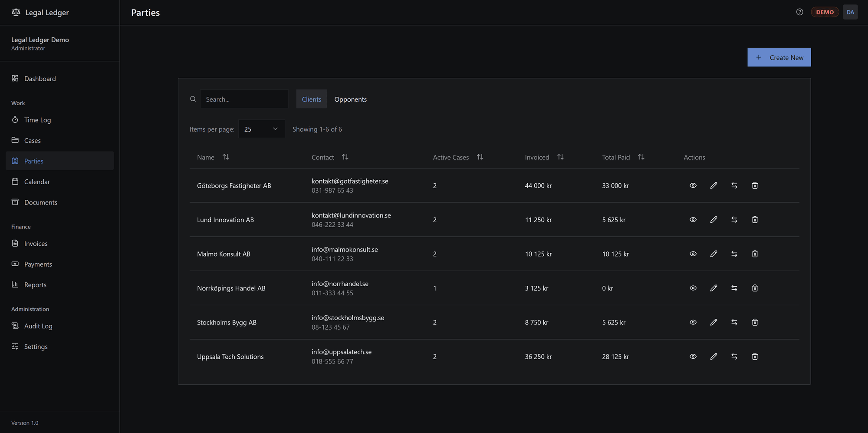The image size is (868, 433).
Task: Delete Stockholms Bygg AB entry
Action: [x=755, y=322]
